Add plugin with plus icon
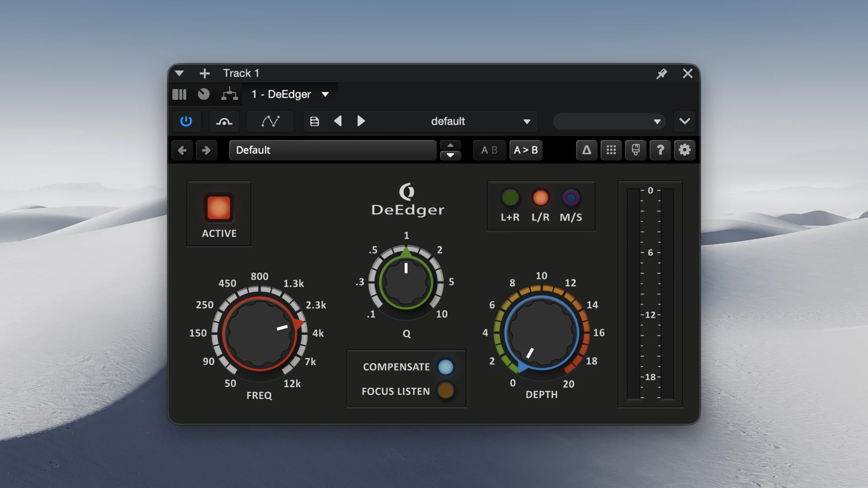 [204, 73]
